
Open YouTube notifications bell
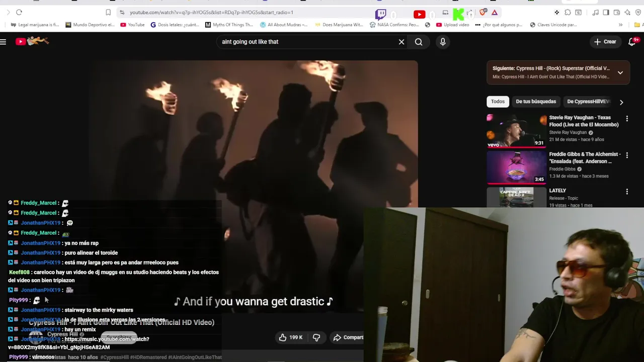pos(632,42)
